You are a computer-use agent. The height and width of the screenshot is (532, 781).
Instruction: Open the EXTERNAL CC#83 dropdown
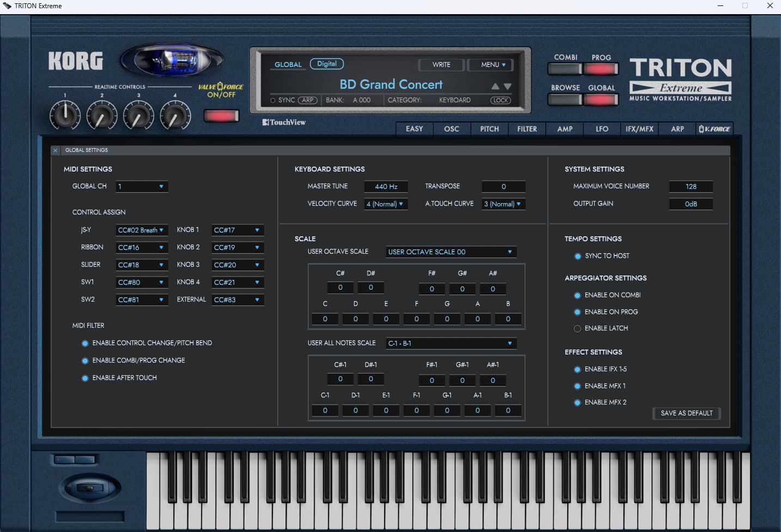(x=237, y=300)
